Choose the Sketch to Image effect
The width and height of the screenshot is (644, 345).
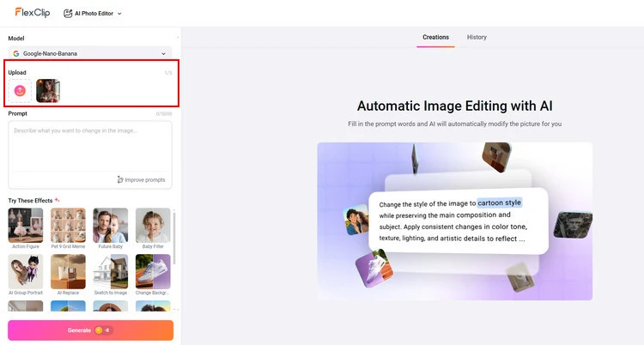pos(111,275)
